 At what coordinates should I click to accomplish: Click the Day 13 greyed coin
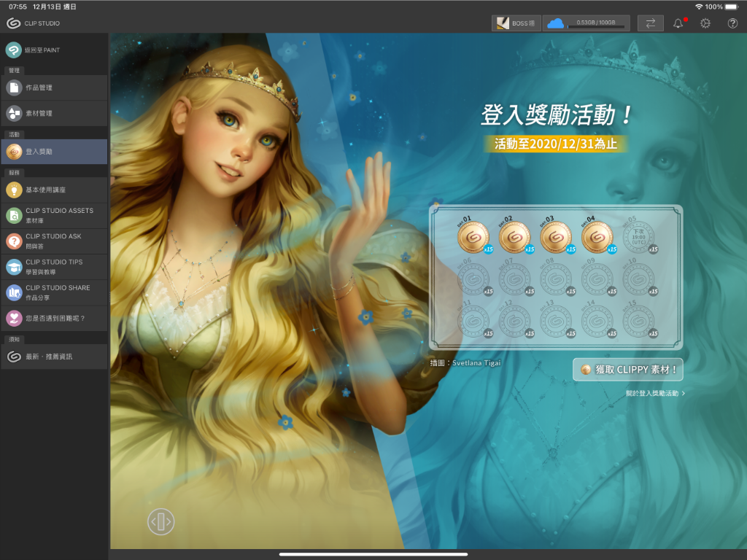point(556,322)
